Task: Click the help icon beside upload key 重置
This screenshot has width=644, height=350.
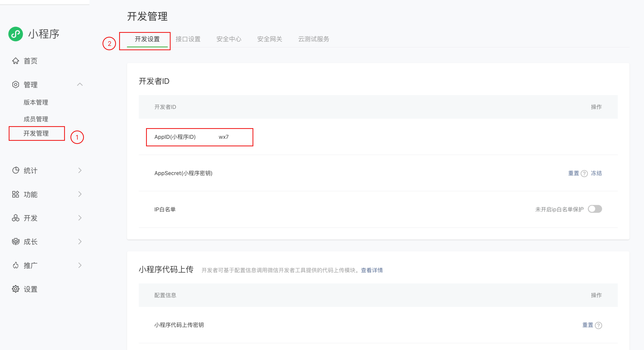Action: click(598, 325)
